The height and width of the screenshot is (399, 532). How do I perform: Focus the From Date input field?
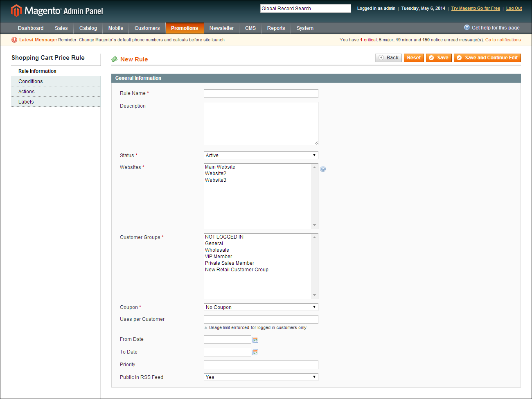[x=228, y=339]
